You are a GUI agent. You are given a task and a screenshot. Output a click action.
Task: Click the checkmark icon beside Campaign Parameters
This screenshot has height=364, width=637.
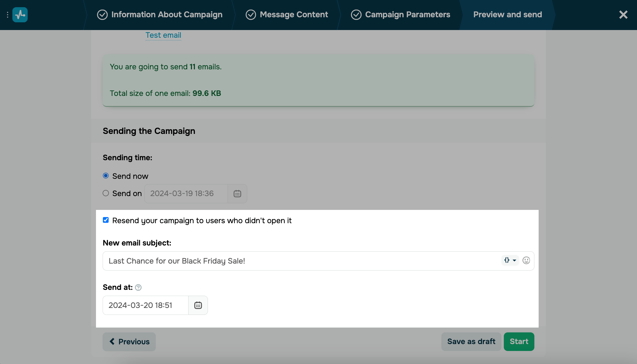[356, 15]
